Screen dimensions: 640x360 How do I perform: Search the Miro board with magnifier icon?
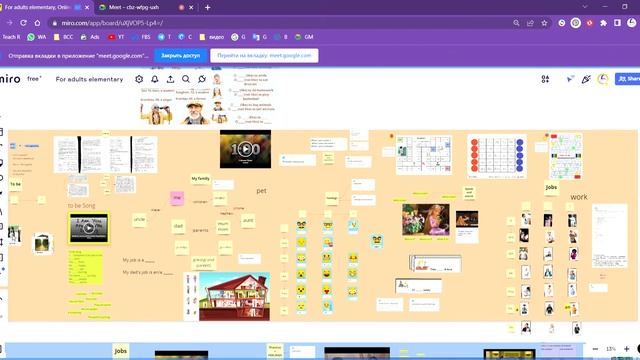186,79
